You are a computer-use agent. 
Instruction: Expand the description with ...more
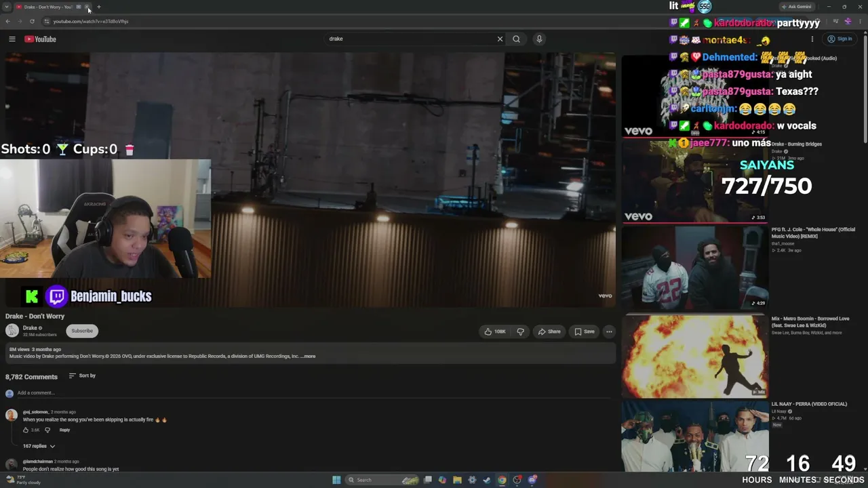pos(308,357)
